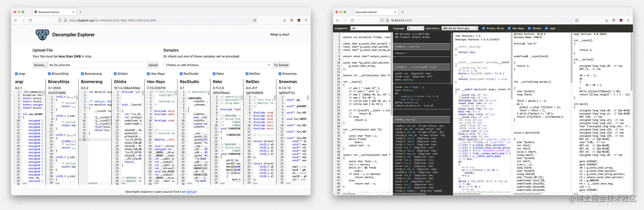
Task: Click the Browse... file button
Action: [40, 65]
